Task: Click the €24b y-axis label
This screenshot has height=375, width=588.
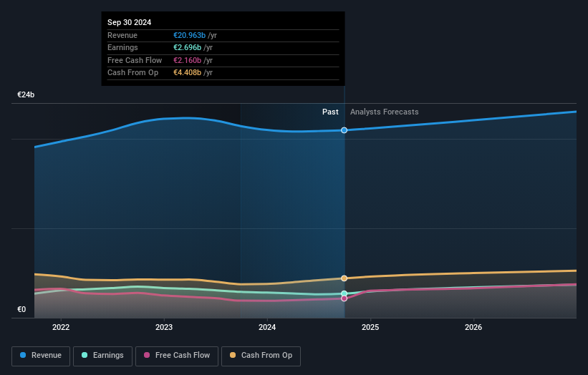Action: (x=26, y=94)
